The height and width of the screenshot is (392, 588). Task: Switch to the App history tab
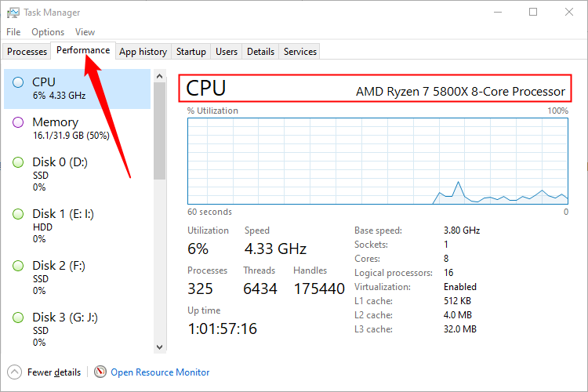click(x=143, y=52)
